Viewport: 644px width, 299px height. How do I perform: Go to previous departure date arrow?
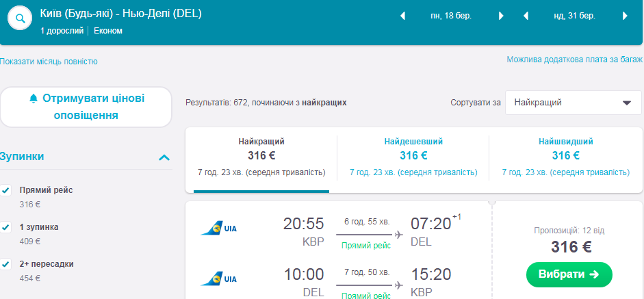[402, 16]
